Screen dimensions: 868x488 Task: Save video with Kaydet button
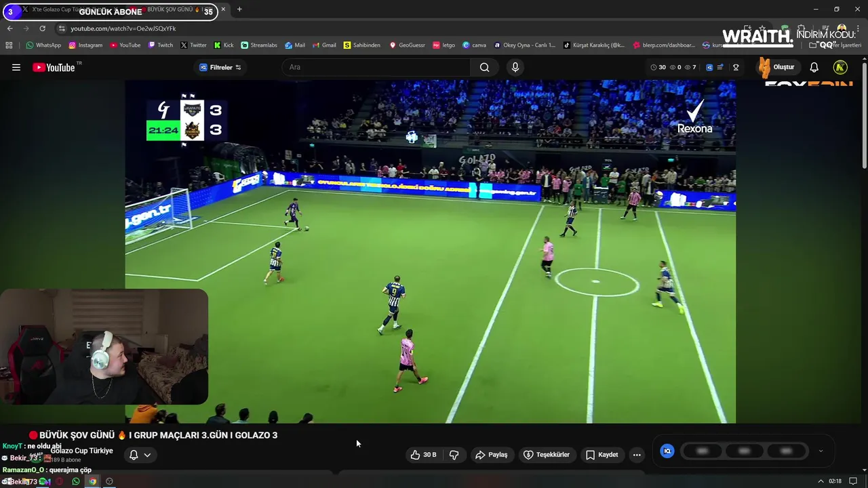point(601,455)
